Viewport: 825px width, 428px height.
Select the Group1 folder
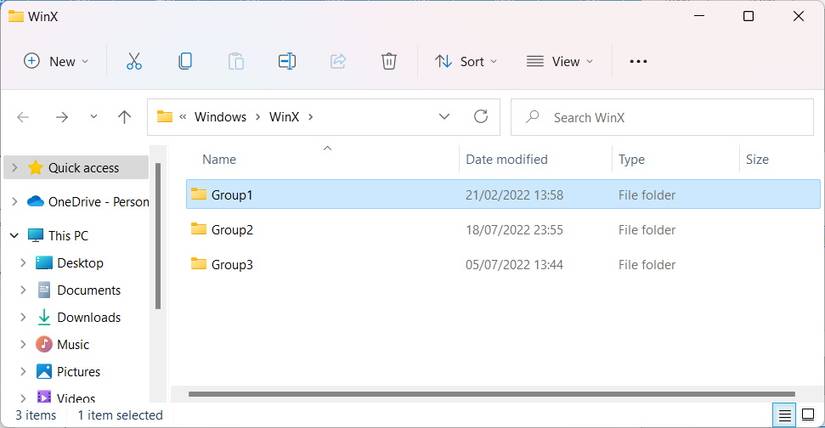click(x=503, y=194)
